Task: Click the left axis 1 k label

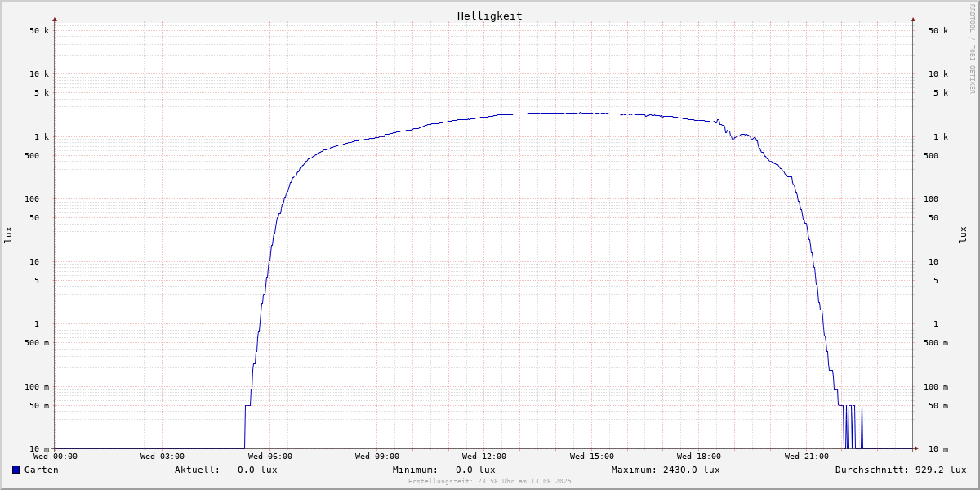Action: [x=42, y=137]
